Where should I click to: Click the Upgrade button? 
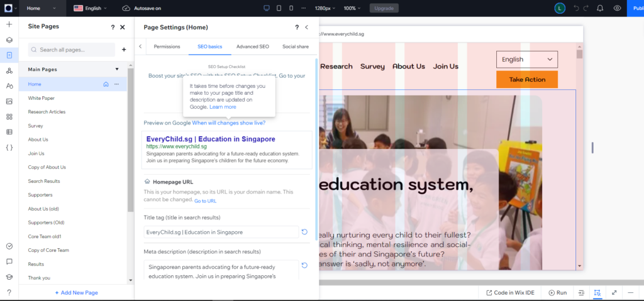click(384, 8)
